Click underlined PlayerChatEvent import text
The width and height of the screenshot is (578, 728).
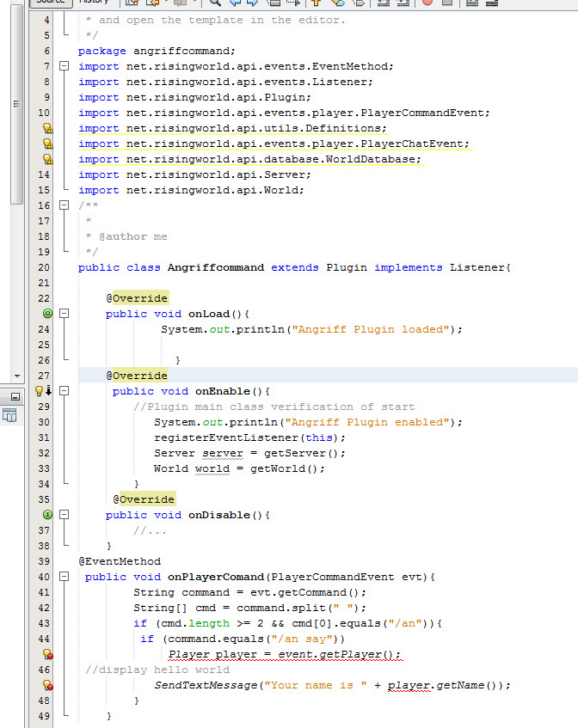tap(274, 144)
